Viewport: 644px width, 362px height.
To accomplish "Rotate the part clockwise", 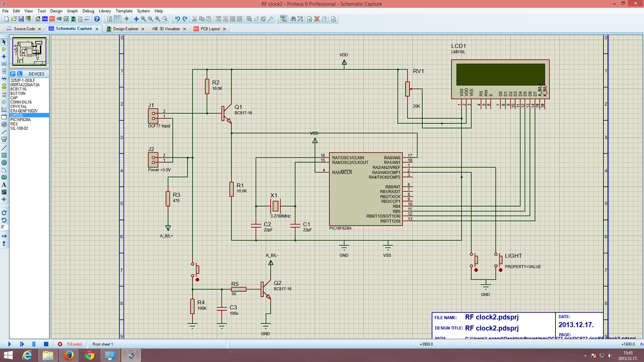I will tap(4, 213).
